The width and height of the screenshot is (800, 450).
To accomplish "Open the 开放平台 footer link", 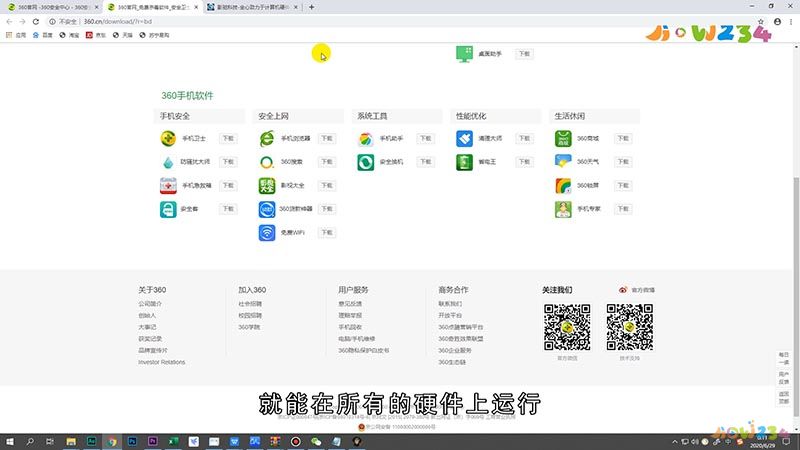I will (x=450, y=315).
